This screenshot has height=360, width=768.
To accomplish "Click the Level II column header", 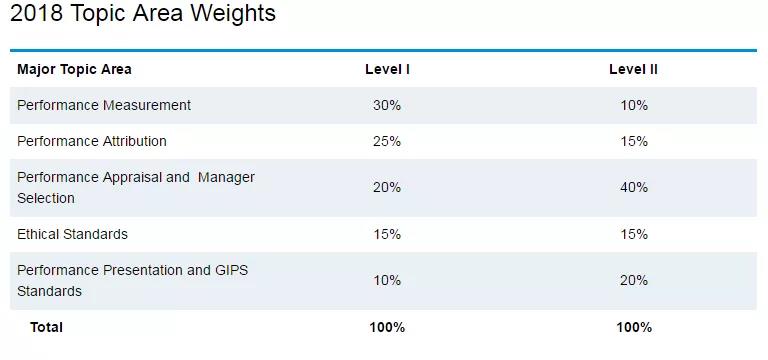I will 633,69.
